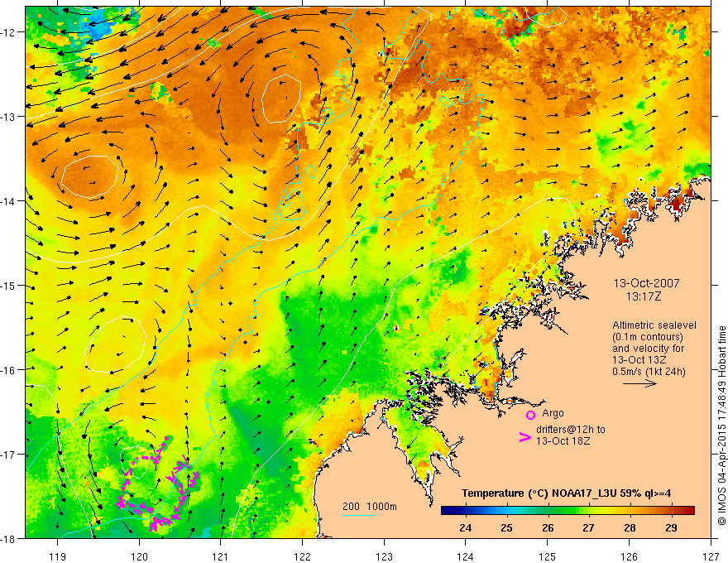The image size is (728, 563).
Task: Click the text 'and velocity for'
Action: tap(648, 349)
